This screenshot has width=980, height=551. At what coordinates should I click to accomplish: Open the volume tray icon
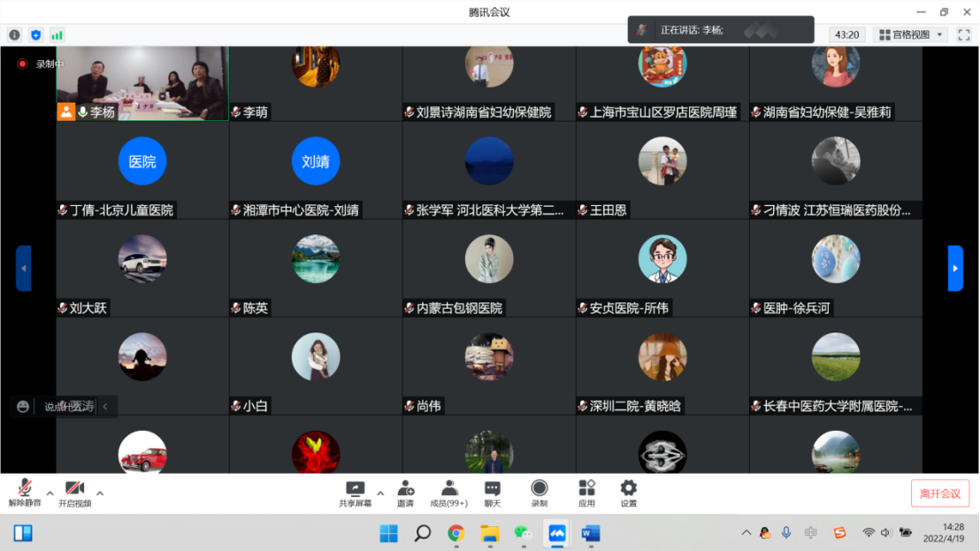[885, 533]
